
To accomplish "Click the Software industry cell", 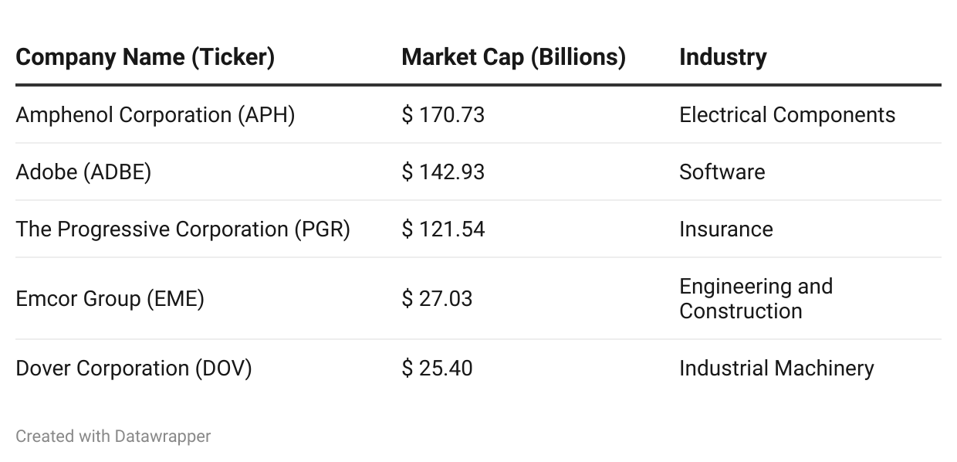I will coord(721,172).
